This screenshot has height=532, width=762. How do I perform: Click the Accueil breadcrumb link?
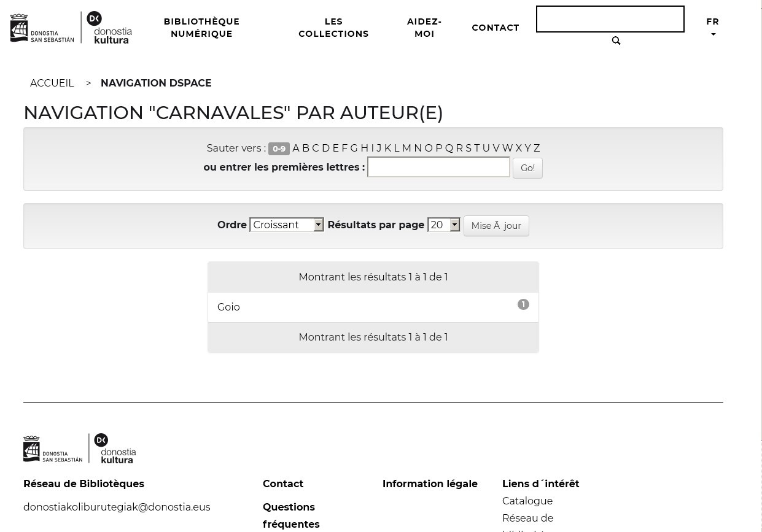[52, 83]
